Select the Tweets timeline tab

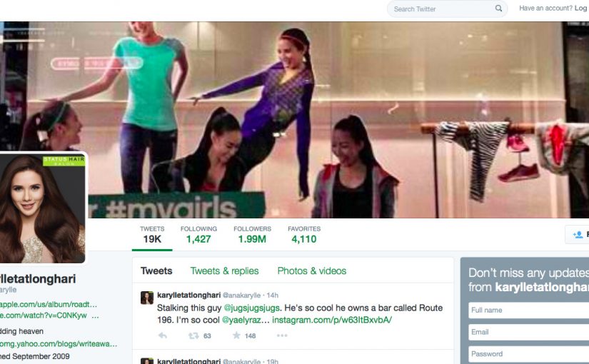[x=156, y=271]
